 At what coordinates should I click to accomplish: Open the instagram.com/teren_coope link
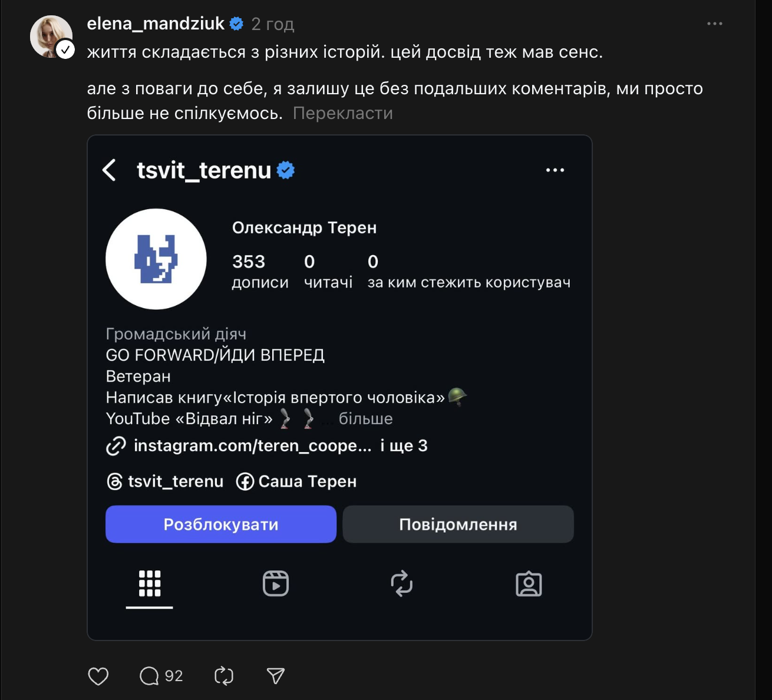point(252,446)
